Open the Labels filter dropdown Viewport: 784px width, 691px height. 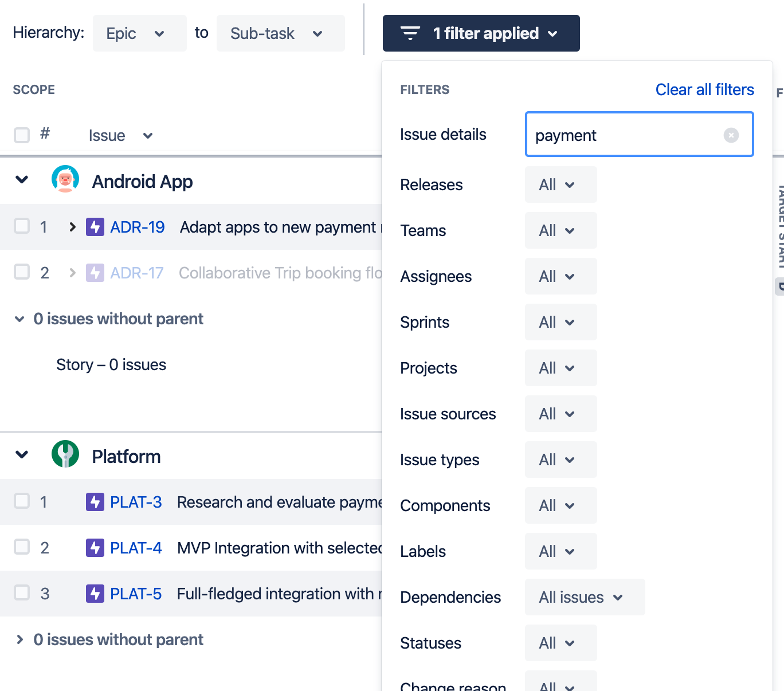561,551
